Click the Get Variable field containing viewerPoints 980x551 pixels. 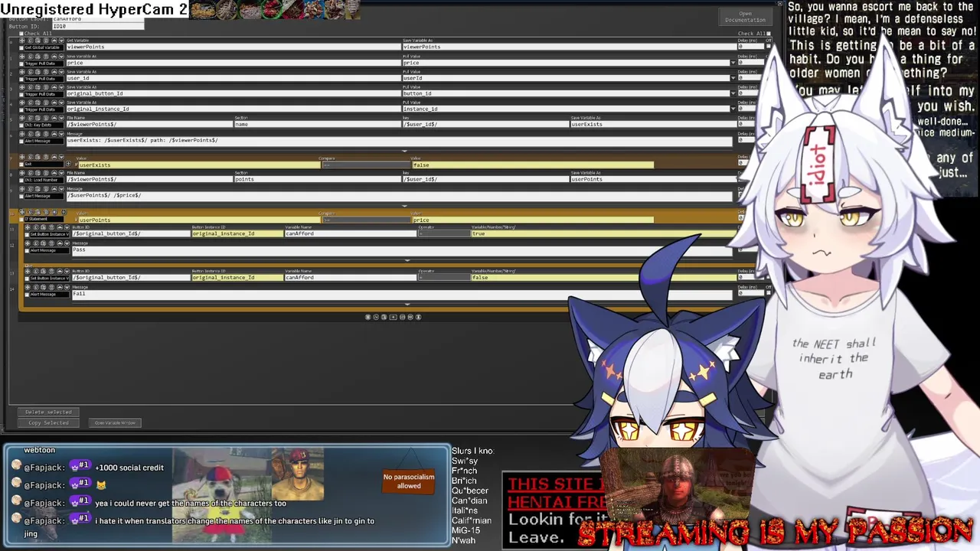pyautogui.click(x=234, y=47)
